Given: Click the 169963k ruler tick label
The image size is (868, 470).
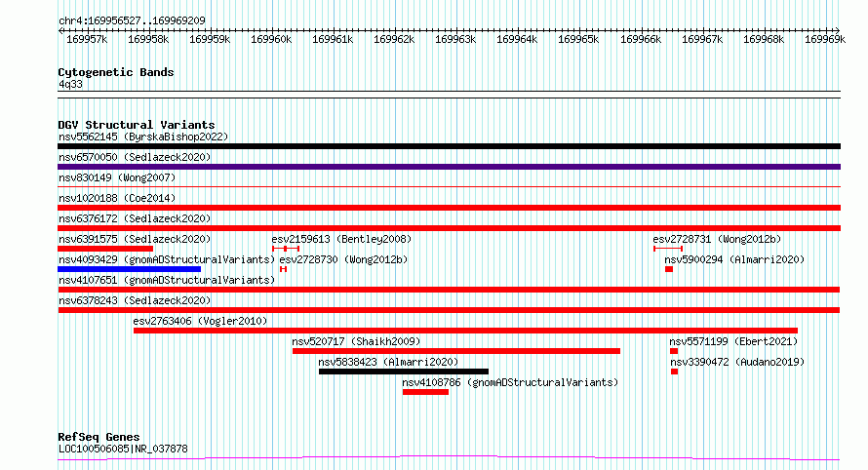Looking at the screenshot, I should (x=455, y=40).
